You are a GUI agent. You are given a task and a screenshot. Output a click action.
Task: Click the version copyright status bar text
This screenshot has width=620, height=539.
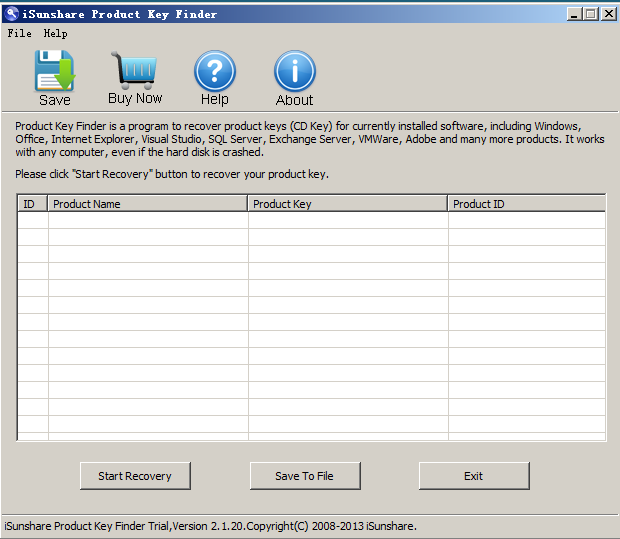210,526
